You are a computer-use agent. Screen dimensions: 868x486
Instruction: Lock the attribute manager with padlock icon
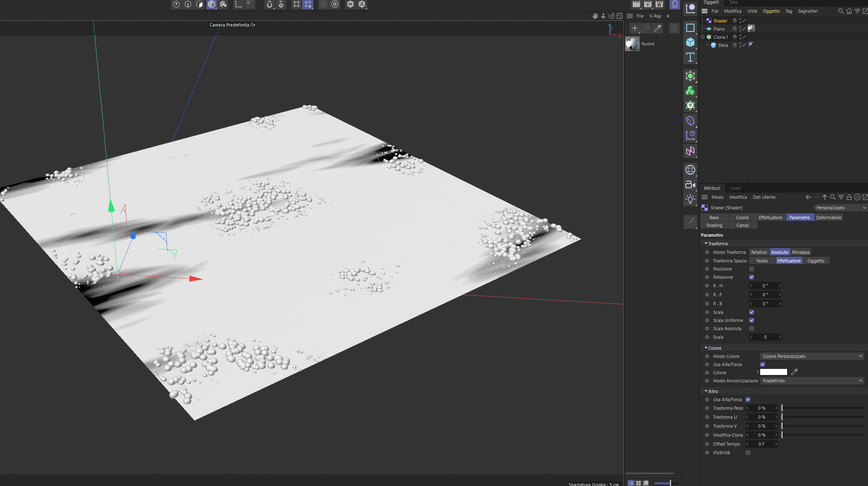pyautogui.click(x=849, y=197)
